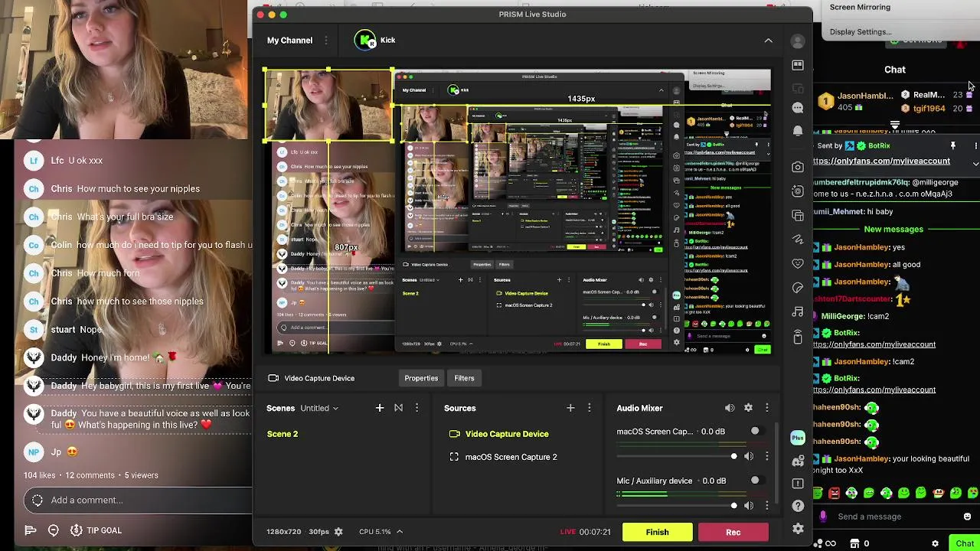Open chat settings gear beside Chat button
The width and height of the screenshot is (980, 551).
[x=935, y=543]
